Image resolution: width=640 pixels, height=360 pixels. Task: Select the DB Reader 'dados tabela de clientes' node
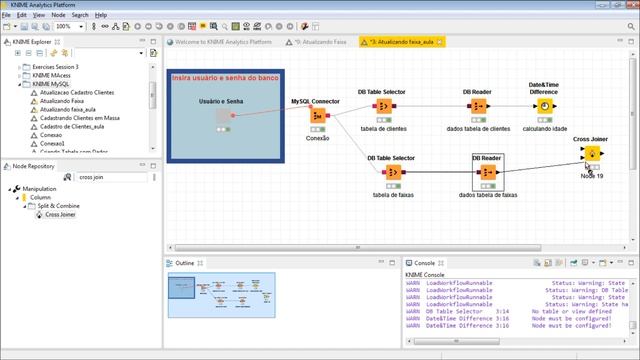pos(478,106)
